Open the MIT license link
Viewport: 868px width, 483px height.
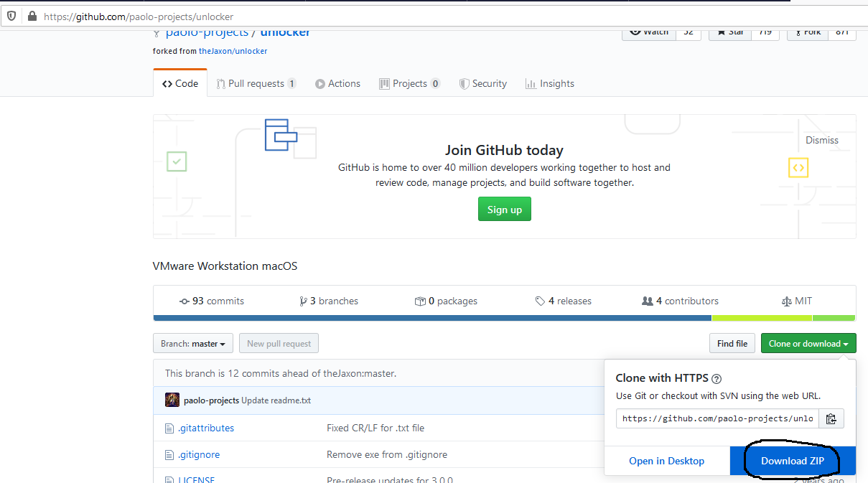(797, 301)
